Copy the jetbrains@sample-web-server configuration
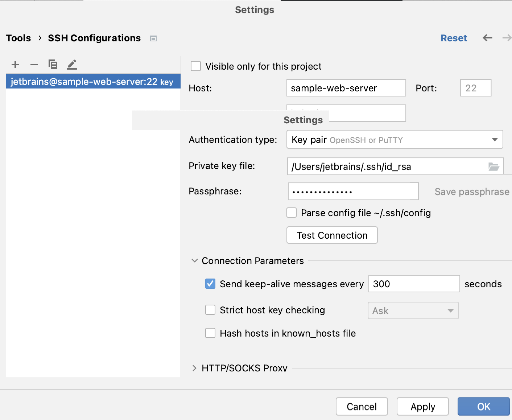 [53, 64]
